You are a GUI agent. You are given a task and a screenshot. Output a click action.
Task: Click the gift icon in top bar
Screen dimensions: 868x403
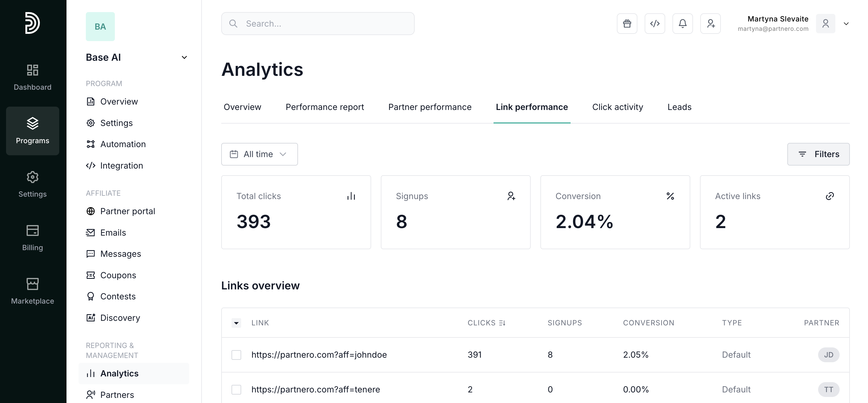pyautogui.click(x=627, y=24)
